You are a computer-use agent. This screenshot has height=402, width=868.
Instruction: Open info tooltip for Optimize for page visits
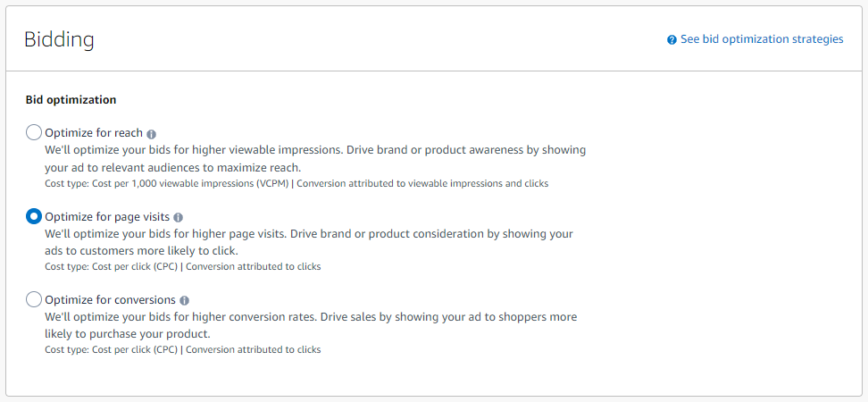pos(179,218)
